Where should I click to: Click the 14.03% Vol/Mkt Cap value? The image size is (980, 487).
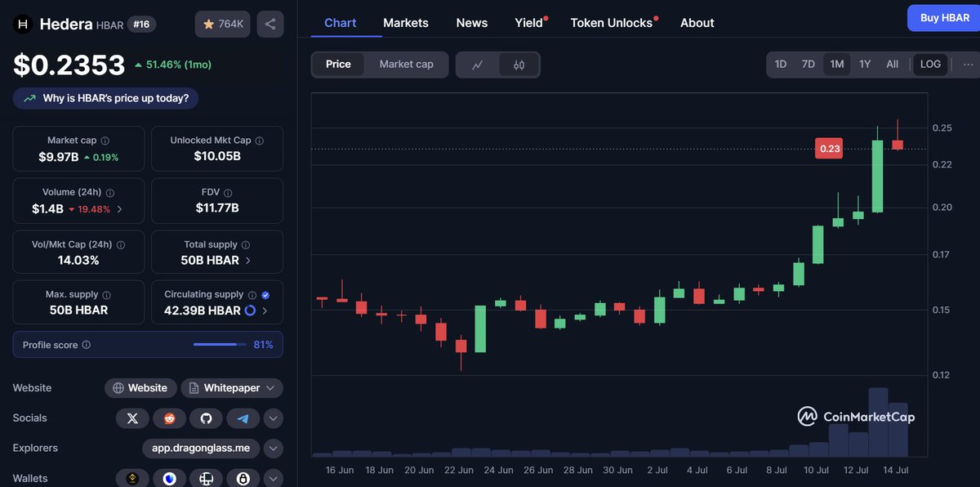point(78,261)
